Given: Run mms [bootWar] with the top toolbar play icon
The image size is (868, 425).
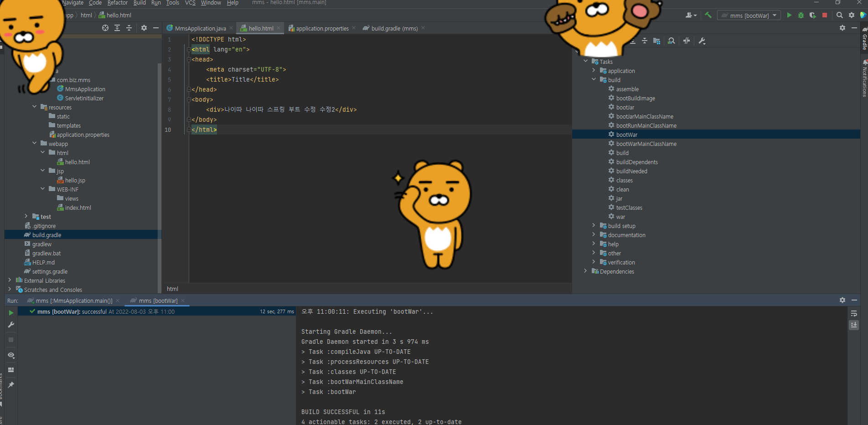Looking at the screenshot, I should tap(789, 15).
